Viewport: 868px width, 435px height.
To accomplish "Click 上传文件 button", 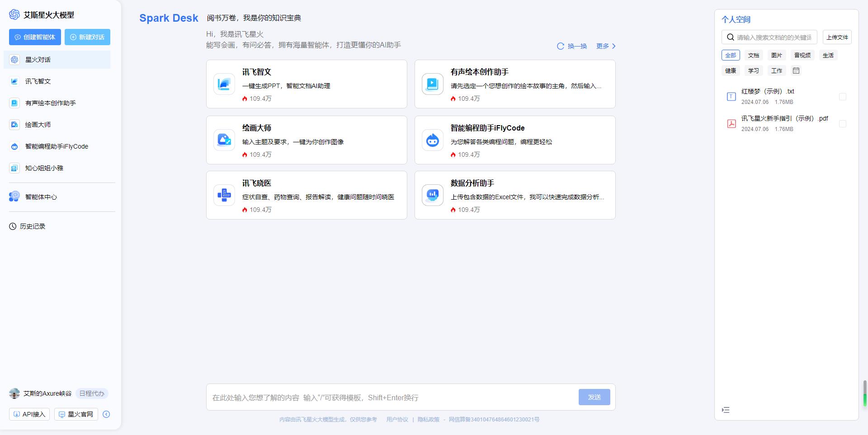I will click(x=837, y=37).
